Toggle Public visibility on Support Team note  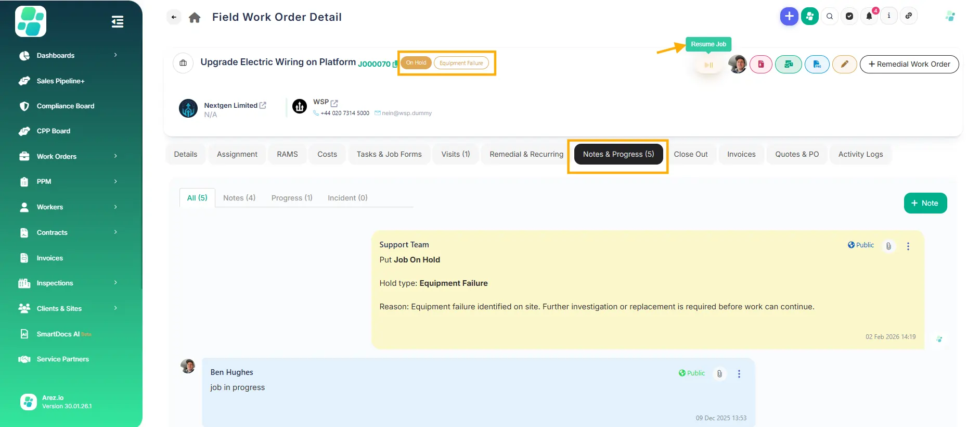pyautogui.click(x=861, y=245)
